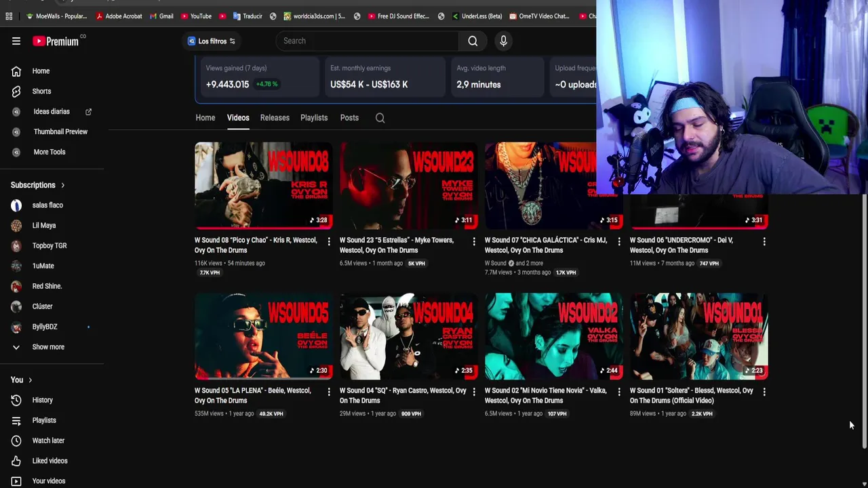
Task: Click the search magnifier button
Action: point(473,41)
